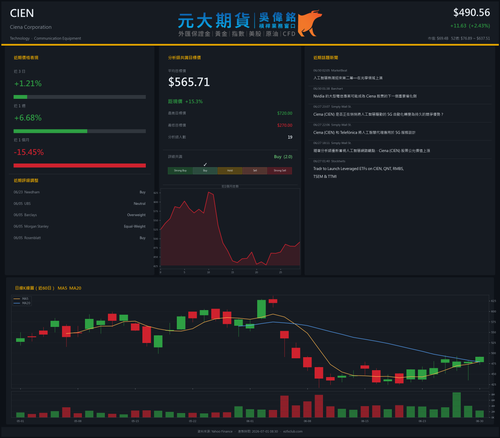Click the Buy (2.0) consensus rating
500x438 pixels.
pos(283,157)
